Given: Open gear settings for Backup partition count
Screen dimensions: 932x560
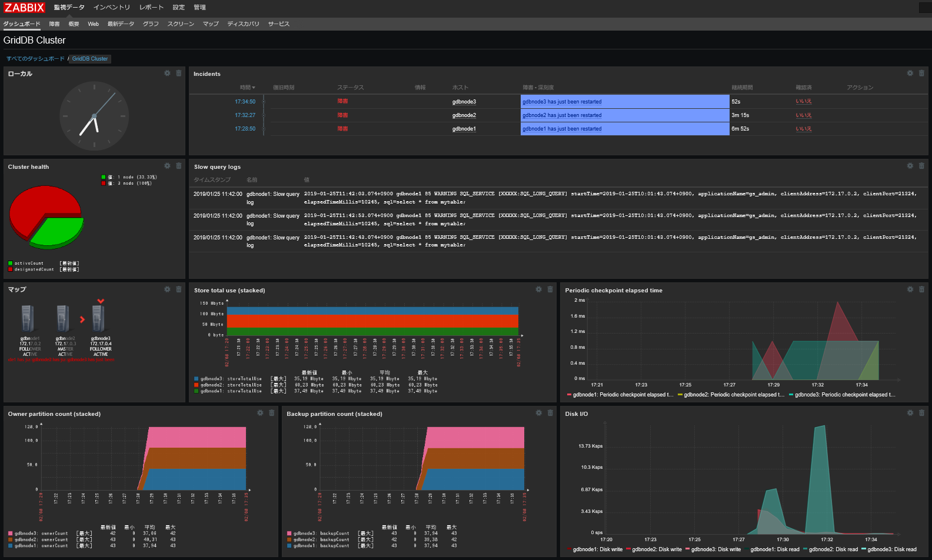Looking at the screenshot, I should (x=538, y=414).
